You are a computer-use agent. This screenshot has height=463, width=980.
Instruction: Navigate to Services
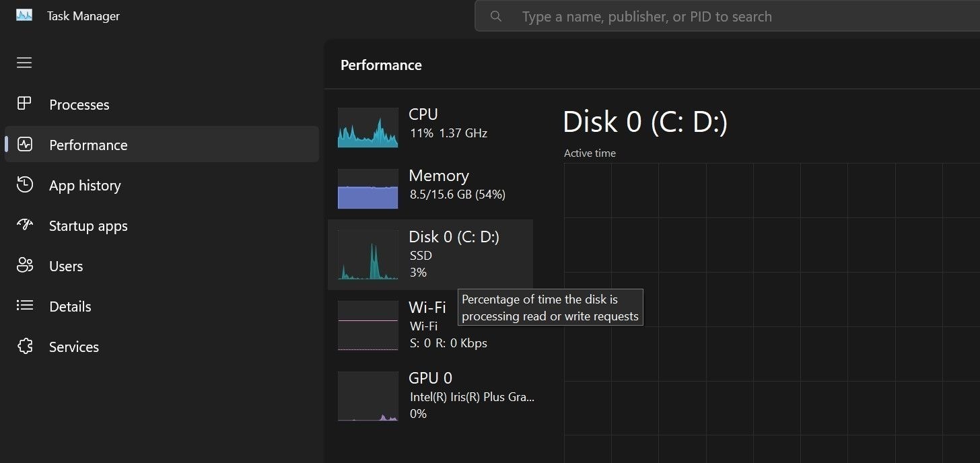(x=162, y=347)
